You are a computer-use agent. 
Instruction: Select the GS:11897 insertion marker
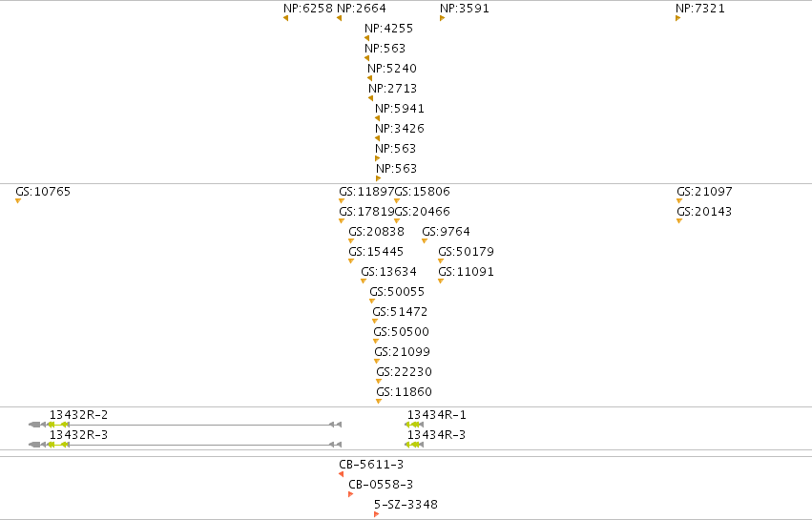pyautogui.click(x=342, y=201)
